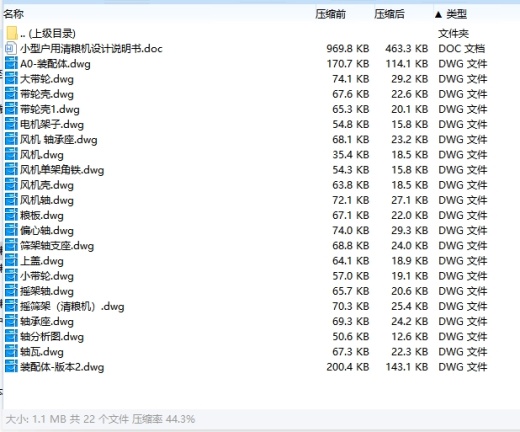Click the DWG icon beside 电机架子.dwg

[11, 124]
